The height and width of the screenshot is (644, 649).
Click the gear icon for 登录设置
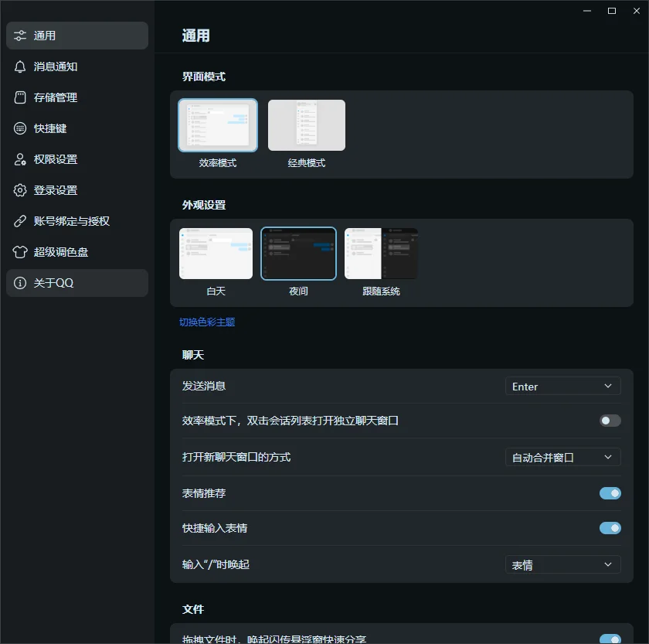[20, 190]
